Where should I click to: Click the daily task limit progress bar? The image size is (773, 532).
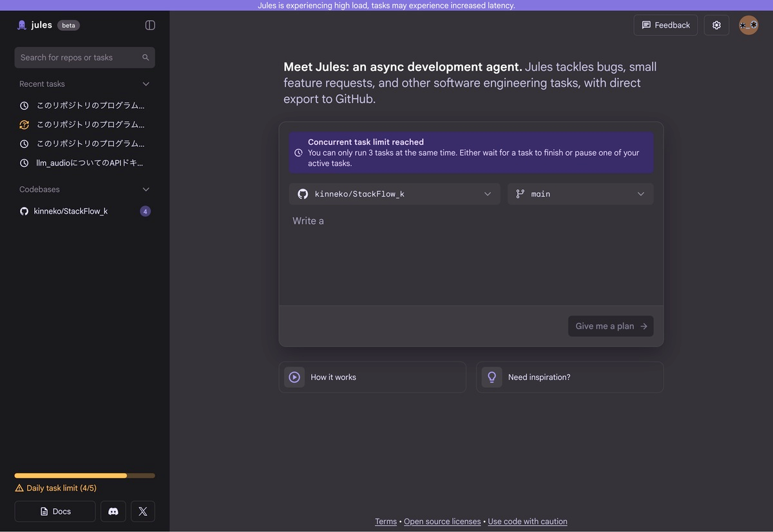coord(84,475)
